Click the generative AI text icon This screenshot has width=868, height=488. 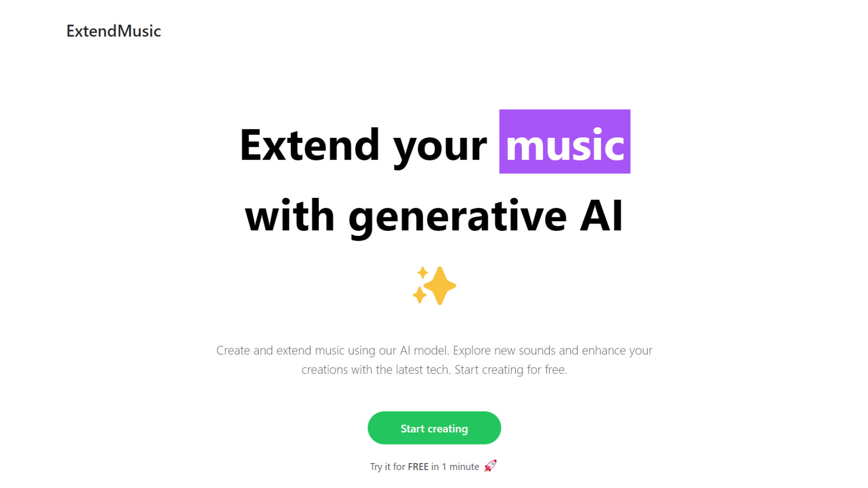click(x=434, y=286)
